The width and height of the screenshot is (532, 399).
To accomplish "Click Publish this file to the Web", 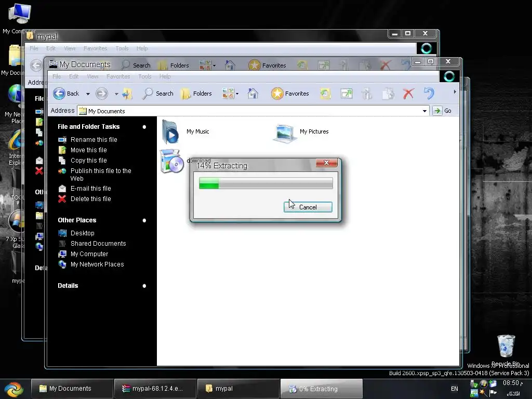I will pos(101,175).
